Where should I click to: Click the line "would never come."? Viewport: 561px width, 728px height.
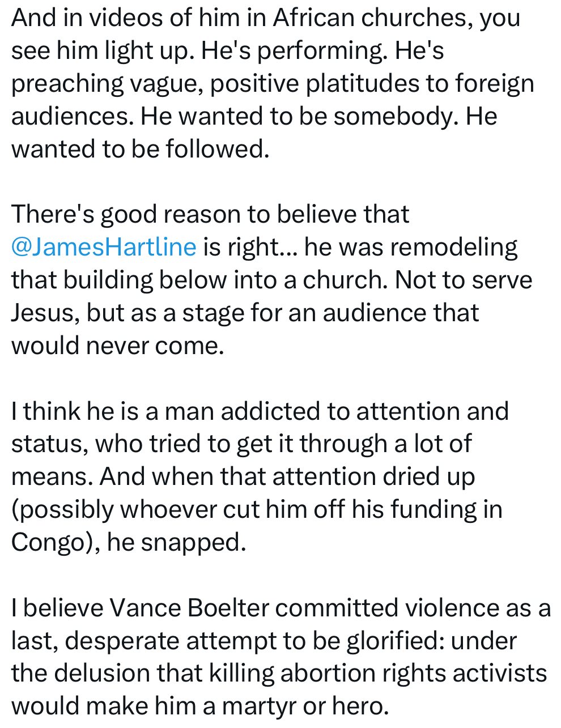(x=118, y=346)
